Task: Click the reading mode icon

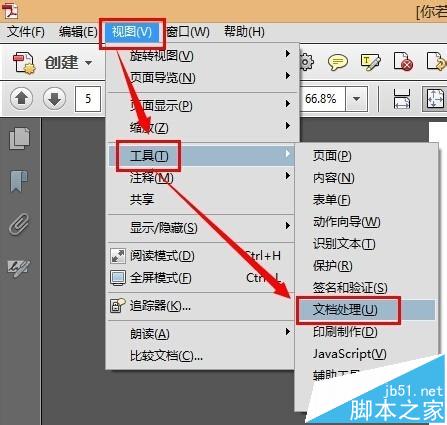Action: [x=118, y=256]
